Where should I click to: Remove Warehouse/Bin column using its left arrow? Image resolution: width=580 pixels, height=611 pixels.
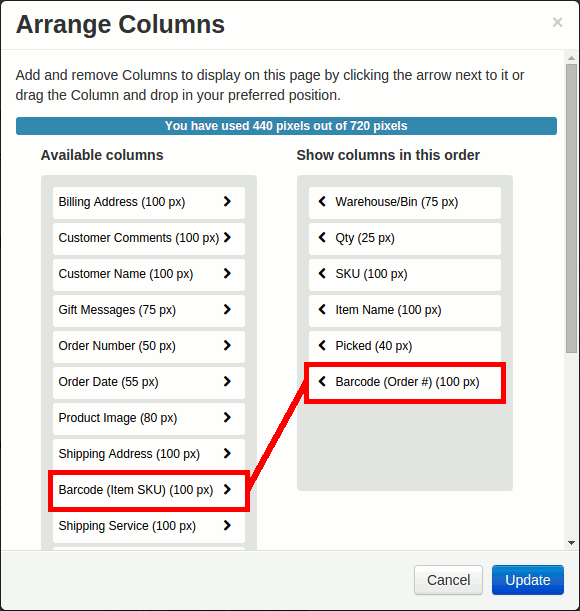coord(322,201)
